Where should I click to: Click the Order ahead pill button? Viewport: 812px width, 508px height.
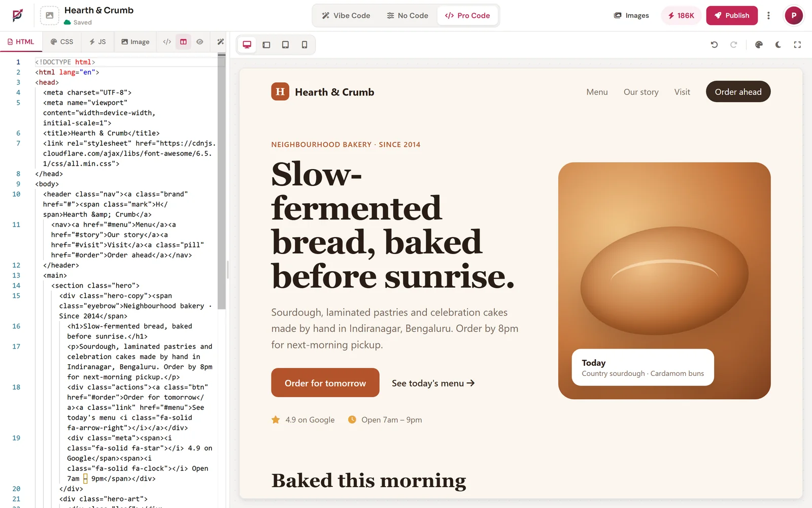[x=738, y=91]
